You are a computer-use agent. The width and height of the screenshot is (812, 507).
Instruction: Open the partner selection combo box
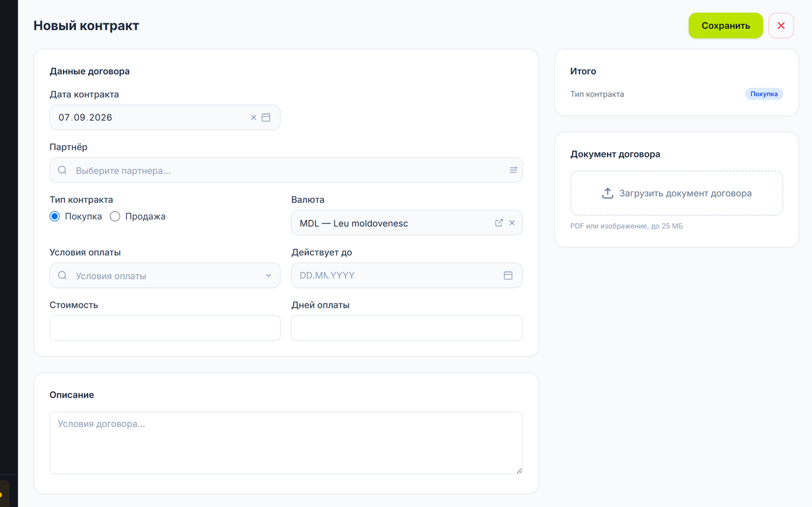[x=286, y=170]
